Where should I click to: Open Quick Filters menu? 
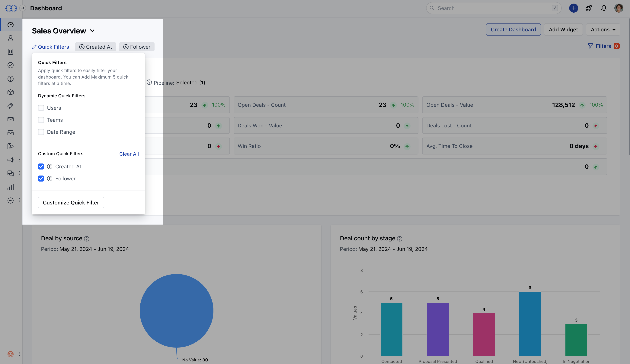50,47
